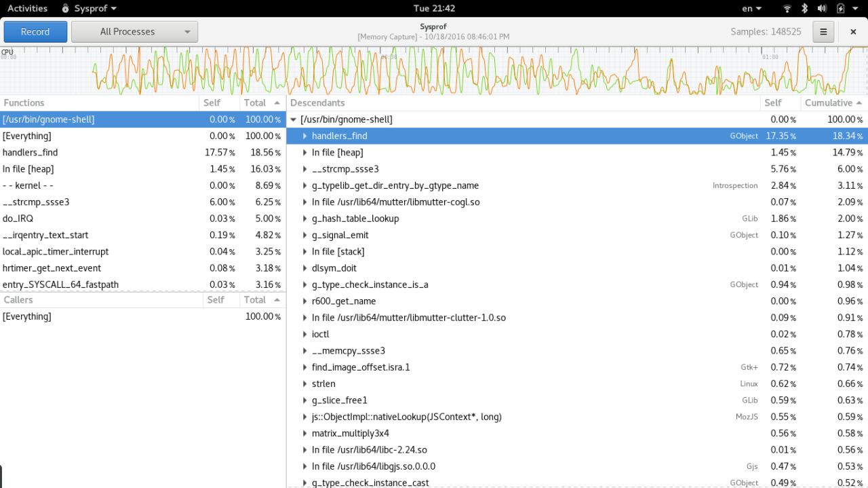868x488 pixels.
Task: Select [/usr/bin/gnome-shell] in Functions list
Action: (142, 119)
